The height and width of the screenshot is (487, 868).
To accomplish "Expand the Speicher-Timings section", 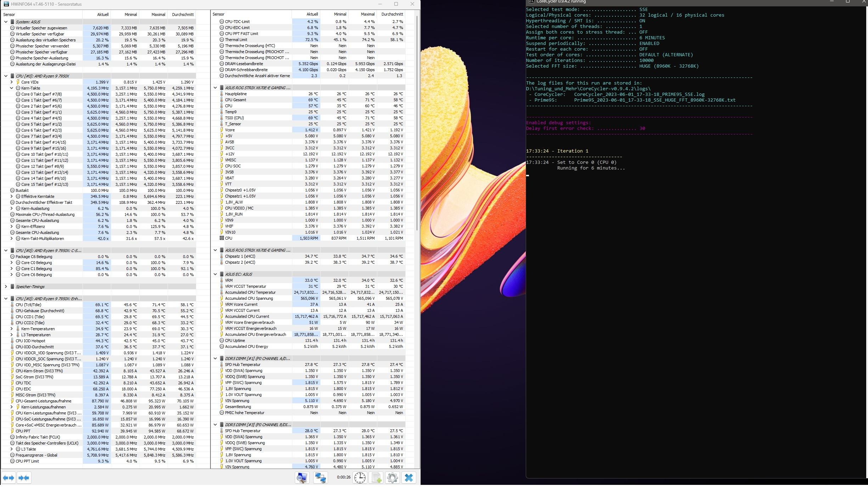I will coord(6,287).
